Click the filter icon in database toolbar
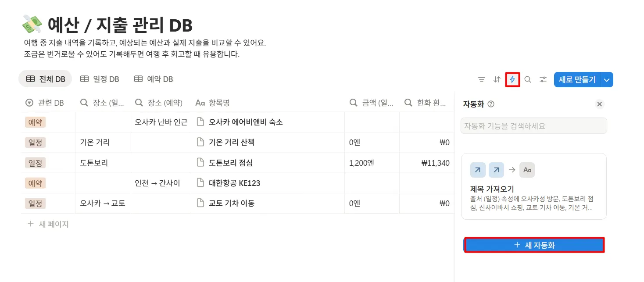The height and width of the screenshot is (282, 644). coord(482,79)
